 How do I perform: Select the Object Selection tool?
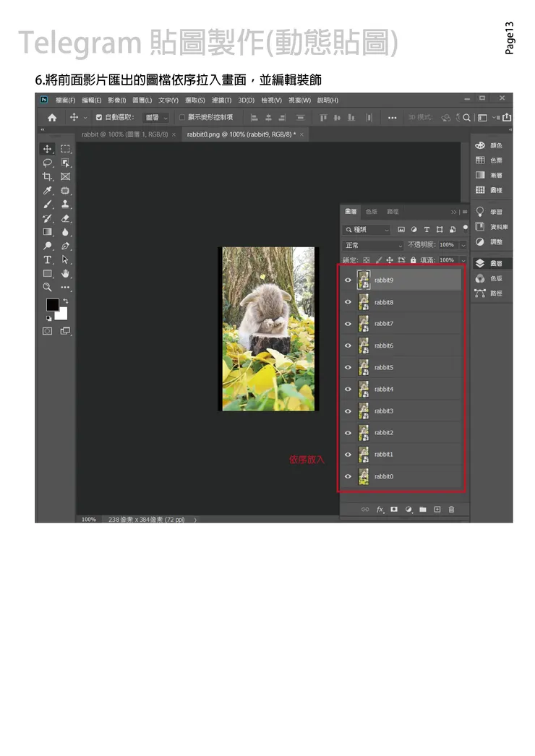[x=66, y=163]
